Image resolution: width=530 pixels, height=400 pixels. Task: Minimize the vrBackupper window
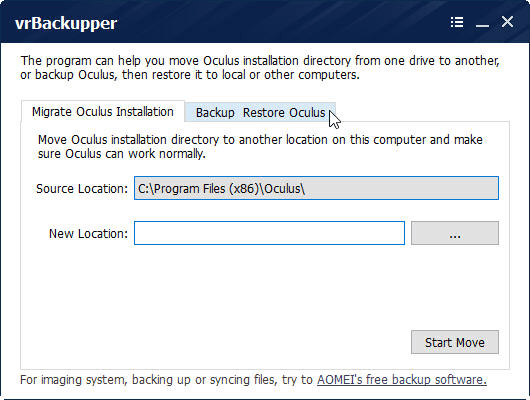[482, 23]
